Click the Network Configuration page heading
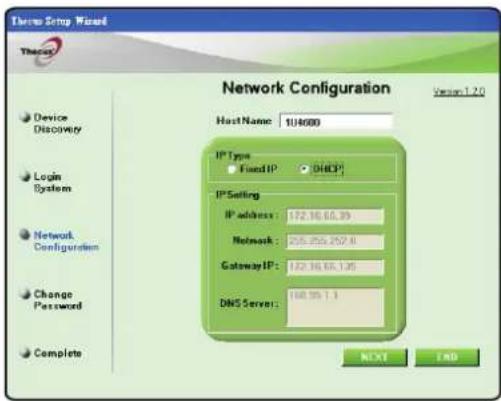 (306, 88)
